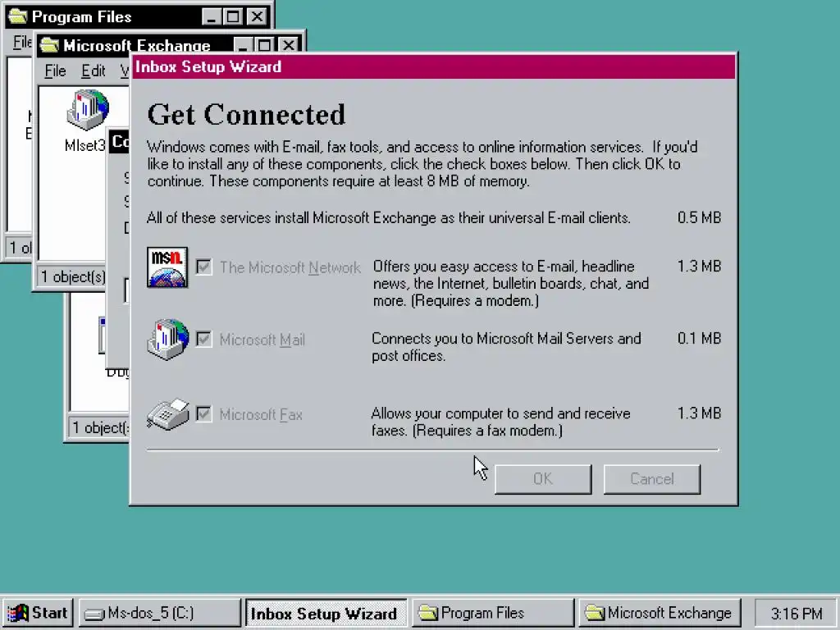Image resolution: width=840 pixels, height=630 pixels.
Task: Click the Get Connected heading
Action: 246,115
